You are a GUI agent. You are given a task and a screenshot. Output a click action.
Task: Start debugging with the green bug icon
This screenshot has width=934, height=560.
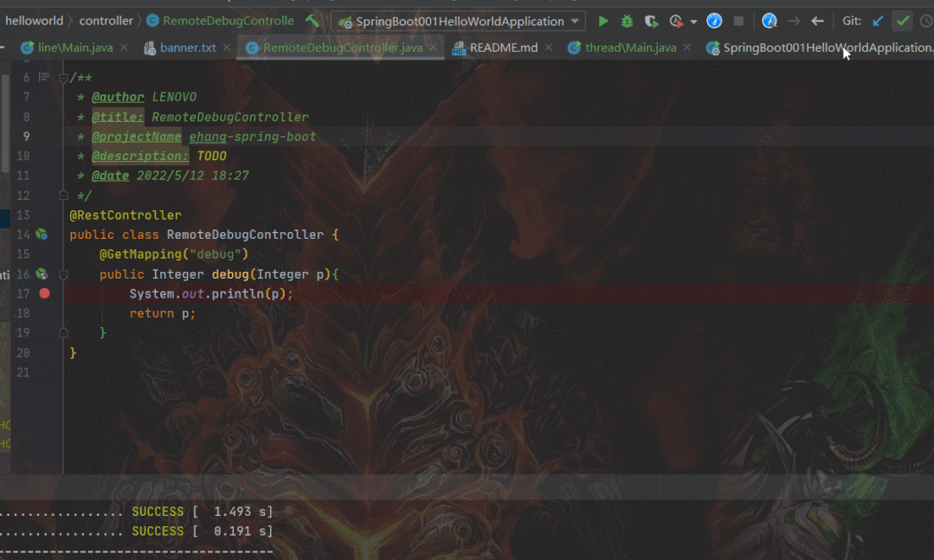pyautogui.click(x=627, y=22)
